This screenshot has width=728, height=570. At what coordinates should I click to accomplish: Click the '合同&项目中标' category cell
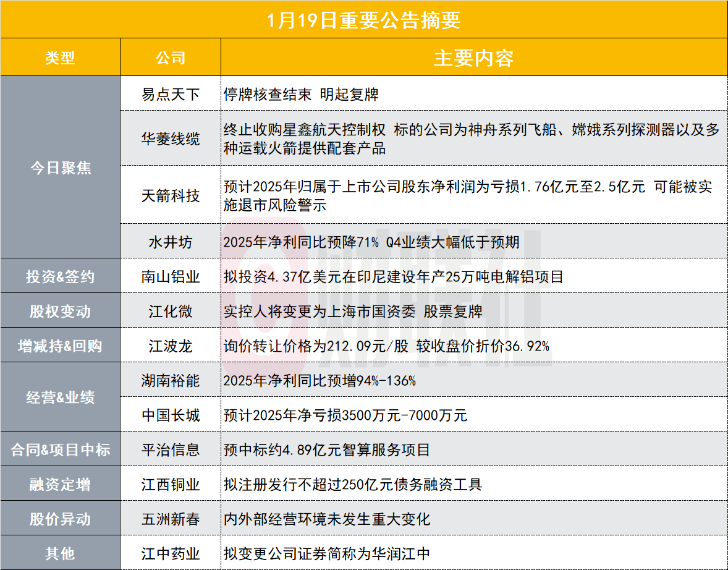[x=61, y=449]
